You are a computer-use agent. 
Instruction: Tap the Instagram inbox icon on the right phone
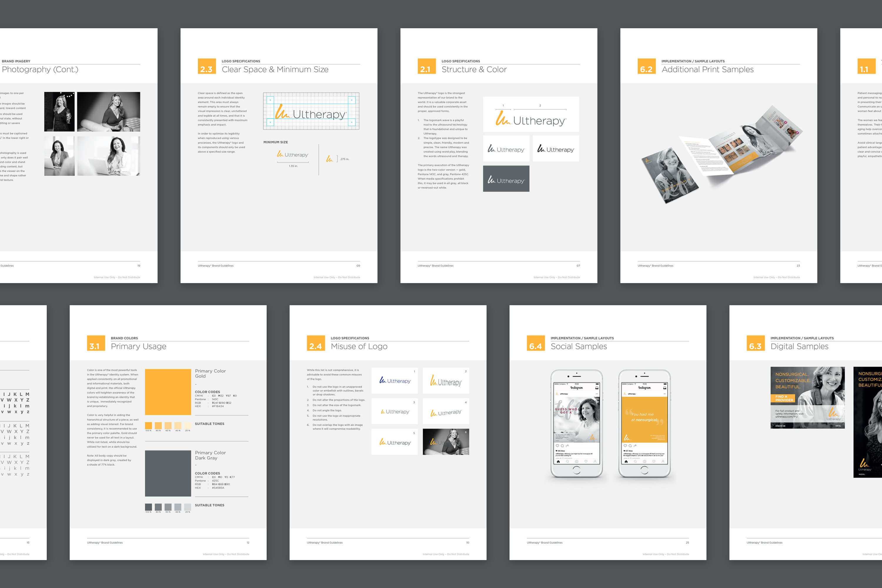[x=665, y=387]
